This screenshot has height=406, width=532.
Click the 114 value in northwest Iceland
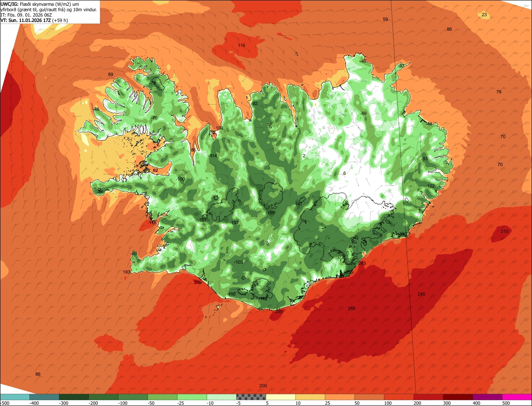pyautogui.click(x=213, y=156)
